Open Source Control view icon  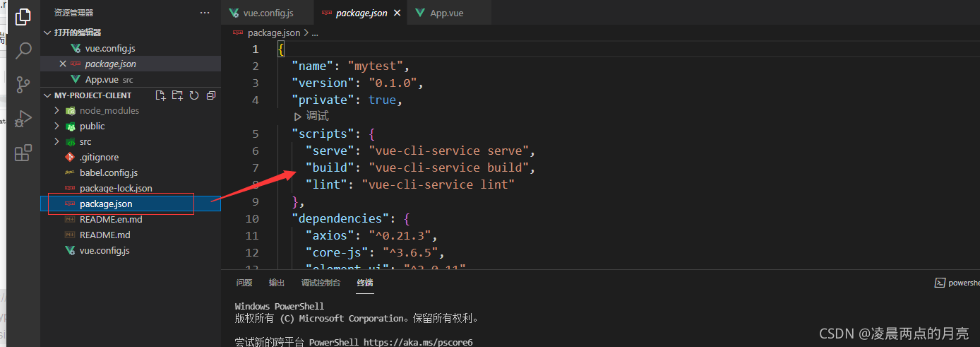tap(23, 84)
